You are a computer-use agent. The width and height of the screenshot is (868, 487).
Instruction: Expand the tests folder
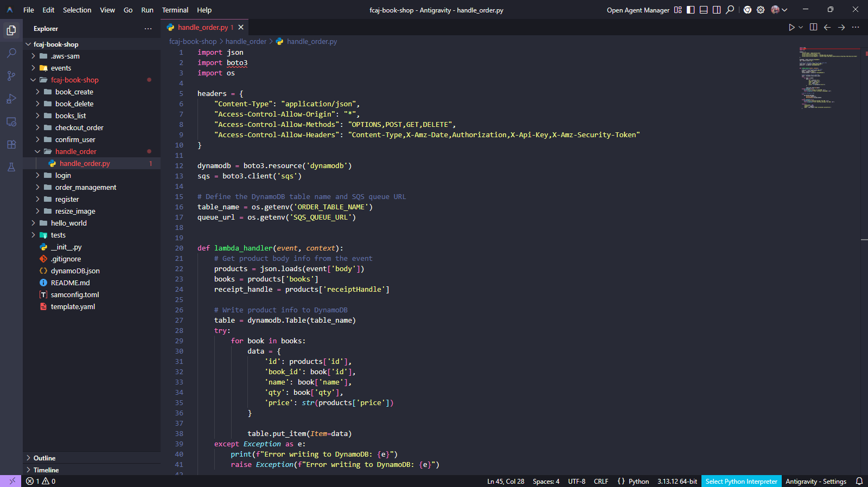click(92, 235)
